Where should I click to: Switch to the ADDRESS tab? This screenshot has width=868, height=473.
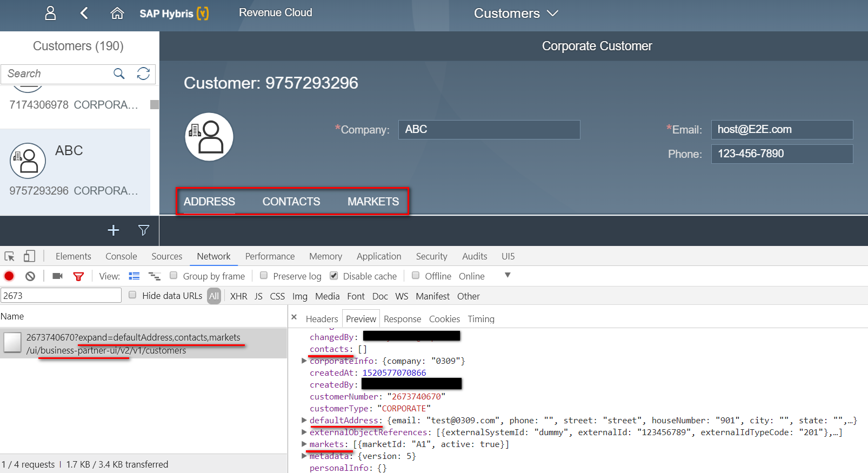click(x=209, y=202)
